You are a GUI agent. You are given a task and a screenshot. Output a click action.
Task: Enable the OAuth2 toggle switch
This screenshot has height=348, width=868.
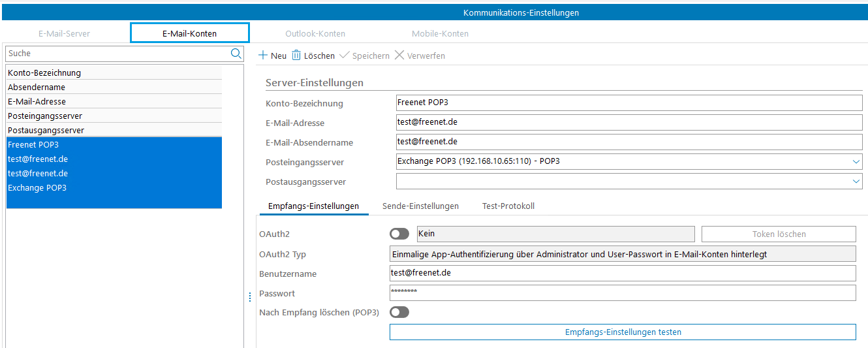pyautogui.click(x=399, y=234)
